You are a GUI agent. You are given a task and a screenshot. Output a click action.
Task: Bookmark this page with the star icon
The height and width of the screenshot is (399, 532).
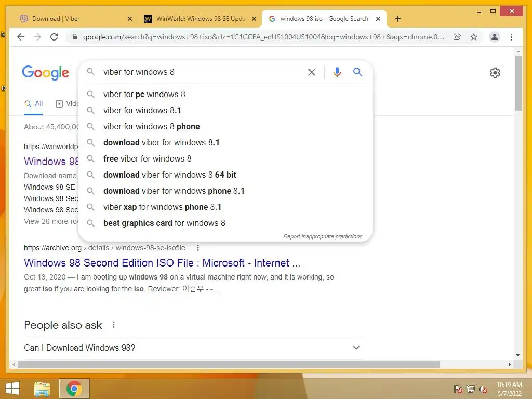pos(474,37)
